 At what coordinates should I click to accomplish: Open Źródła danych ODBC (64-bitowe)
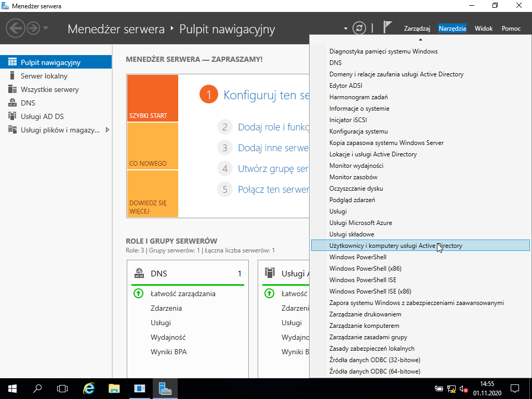click(x=420, y=371)
